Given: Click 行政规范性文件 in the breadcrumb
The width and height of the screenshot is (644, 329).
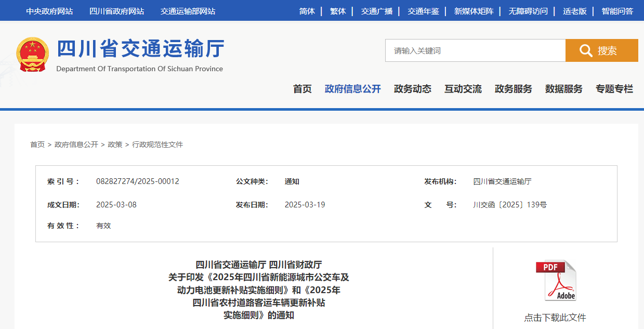Looking at the screenshot, I should (x=157, y=144).
